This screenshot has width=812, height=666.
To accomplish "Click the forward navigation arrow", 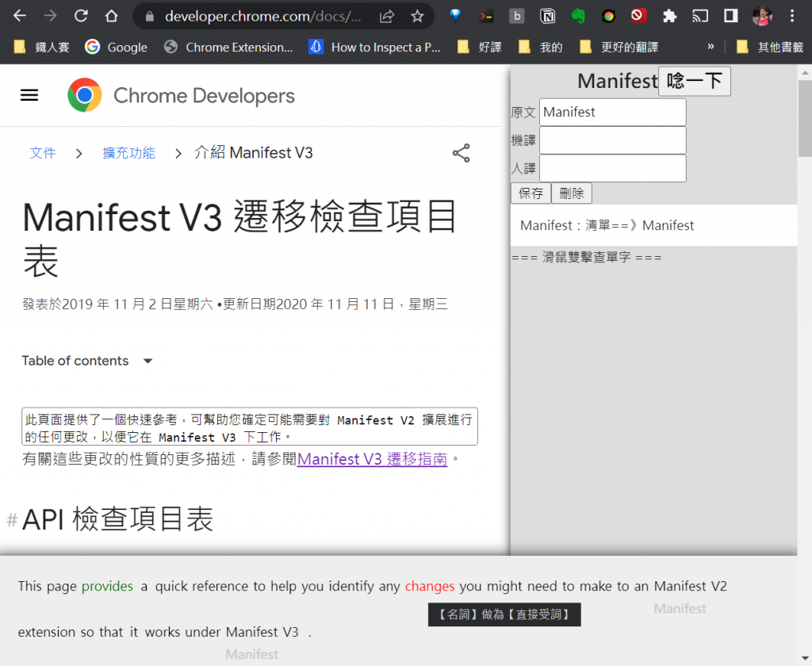I will click(x=50, y=16).
